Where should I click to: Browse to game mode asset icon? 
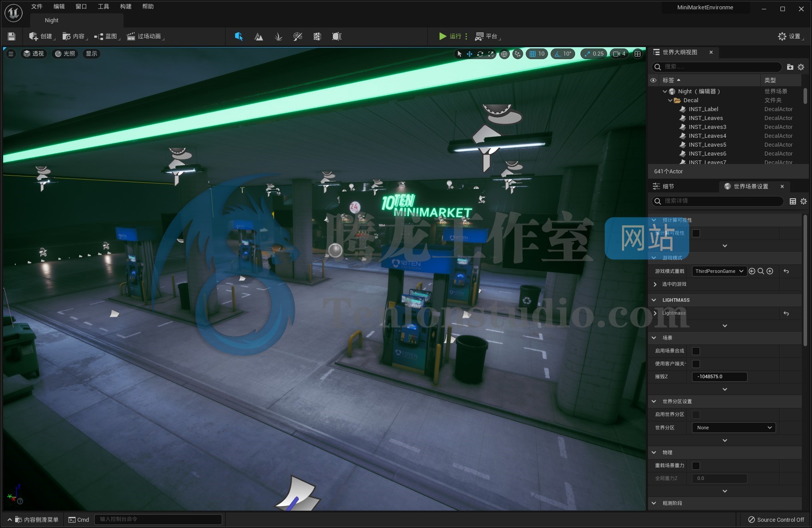[x=761, y=271]
